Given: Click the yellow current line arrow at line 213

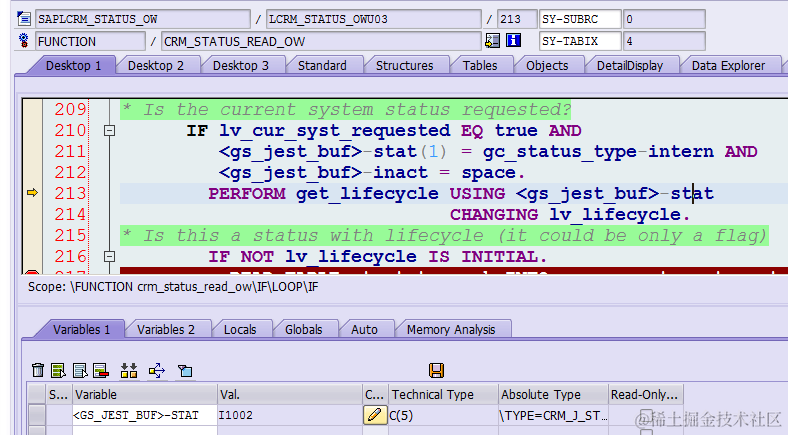Looking at the screenshot, I should pyautogui.click(x=32, y=193).
